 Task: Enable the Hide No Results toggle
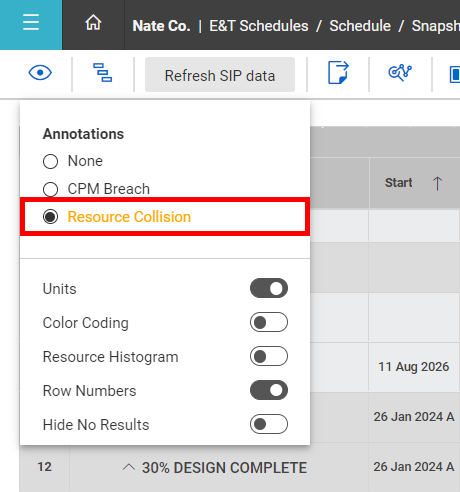coord(269,424)
